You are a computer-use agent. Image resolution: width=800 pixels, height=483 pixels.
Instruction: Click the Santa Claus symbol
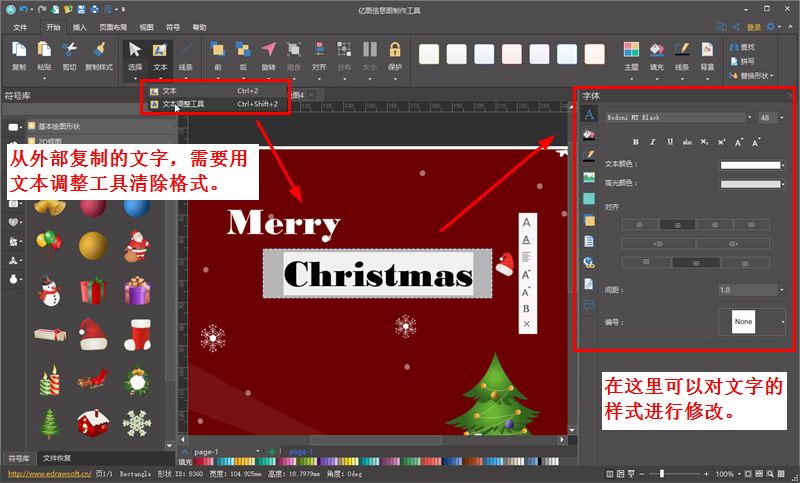[137, 246]
